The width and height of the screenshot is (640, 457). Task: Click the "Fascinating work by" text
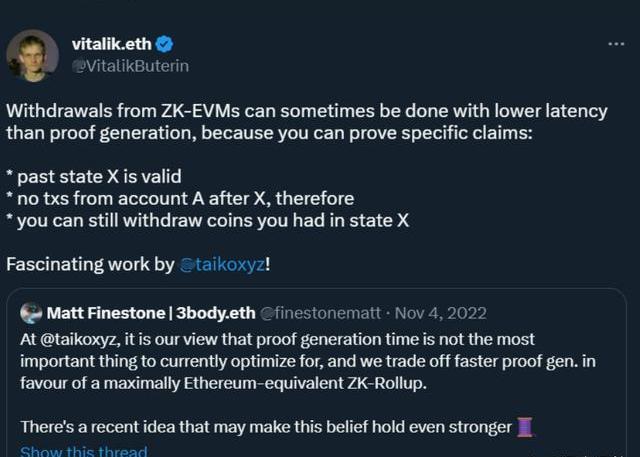tap(90, 265)
